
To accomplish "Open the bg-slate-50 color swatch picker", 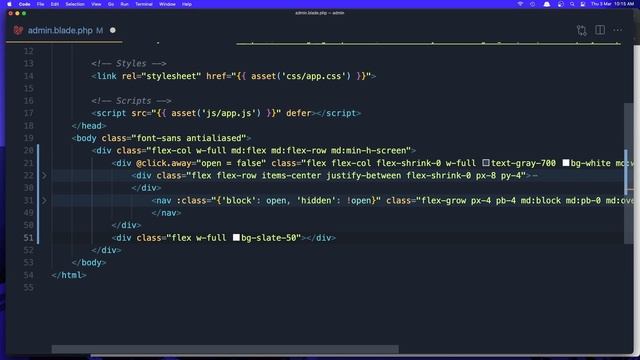I will tap(236, 238).
